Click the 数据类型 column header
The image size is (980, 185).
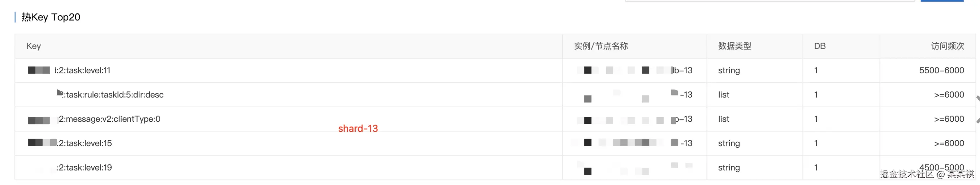point(734,46)
